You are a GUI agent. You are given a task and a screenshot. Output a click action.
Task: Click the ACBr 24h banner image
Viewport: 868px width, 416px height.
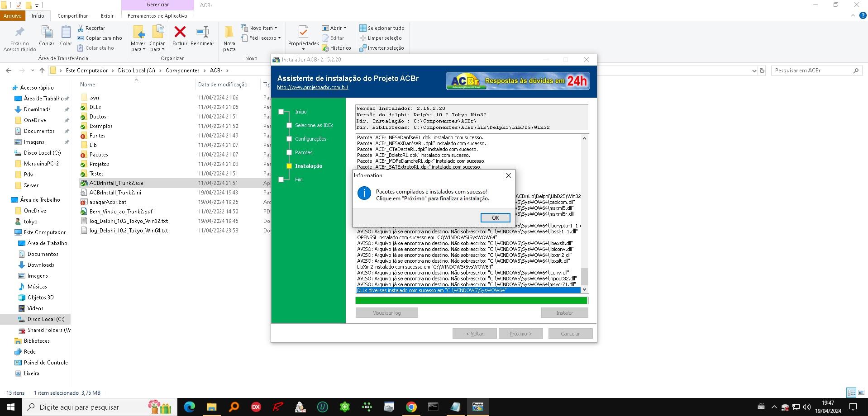[518, 81]
